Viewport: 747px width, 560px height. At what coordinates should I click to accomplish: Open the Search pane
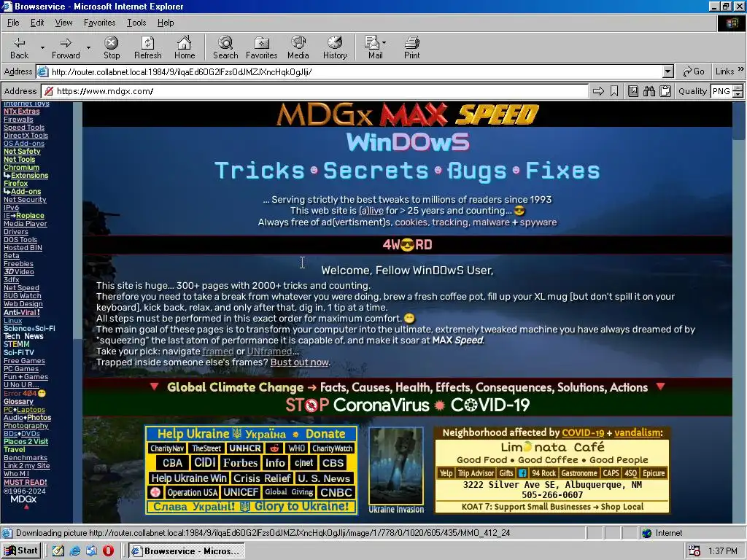pos(225,48)
